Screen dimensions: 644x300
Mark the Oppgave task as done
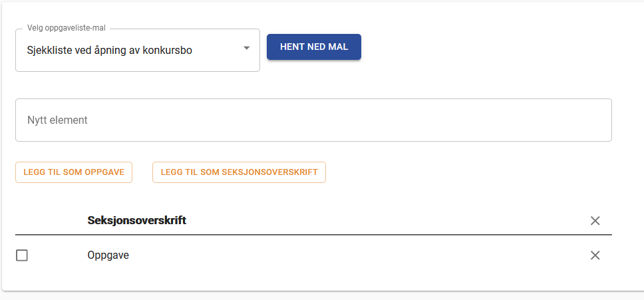22,255
